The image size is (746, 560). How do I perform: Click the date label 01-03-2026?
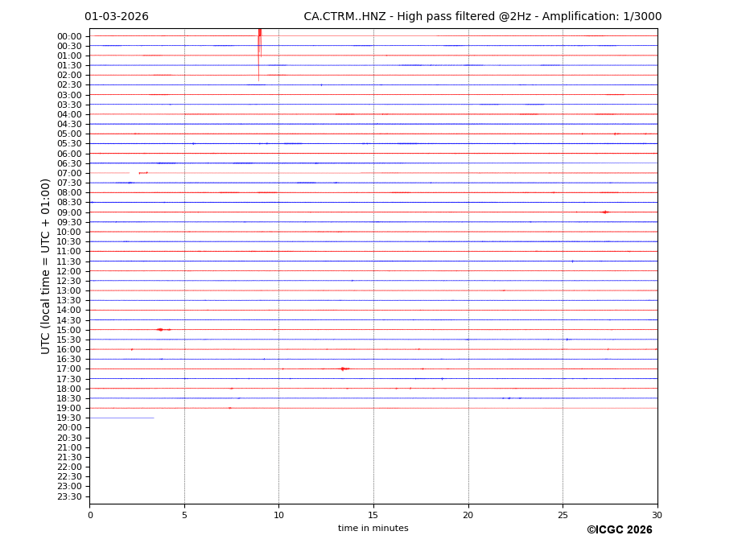(x=117, y=17)
